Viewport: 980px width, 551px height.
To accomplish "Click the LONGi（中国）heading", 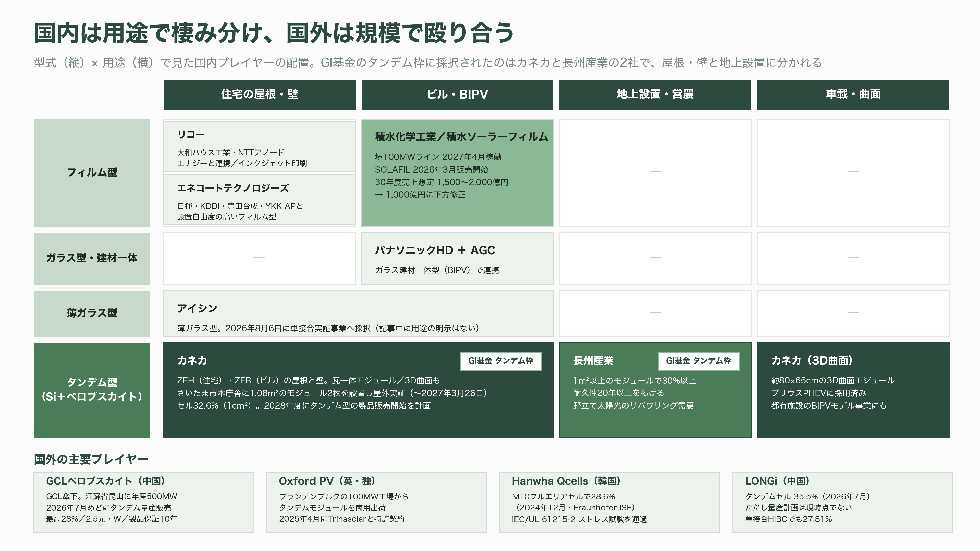I will 777,481.
